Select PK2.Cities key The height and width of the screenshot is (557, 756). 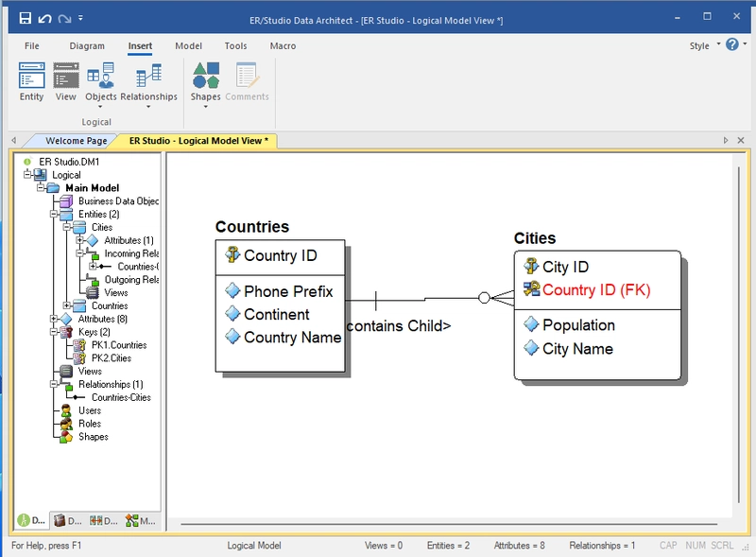coord(111,358)
